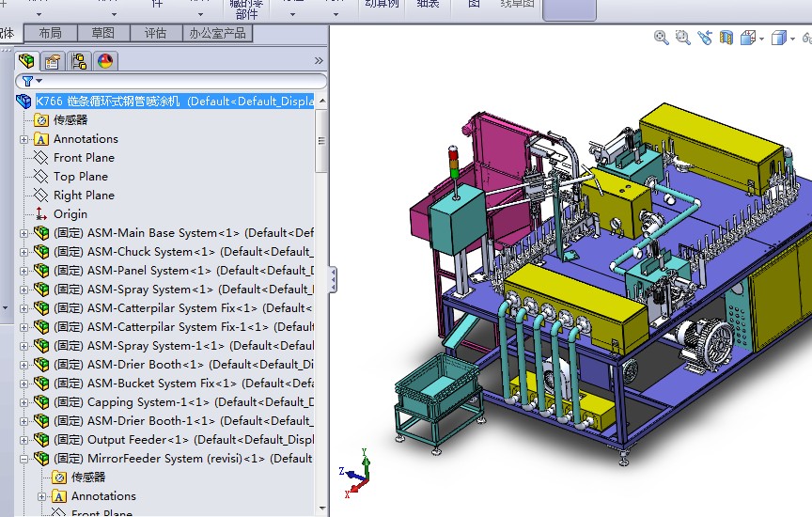812x517 pixels.
Task: Expand ASM-Drier Booth<1> node
Action: [x=23, y=365]
